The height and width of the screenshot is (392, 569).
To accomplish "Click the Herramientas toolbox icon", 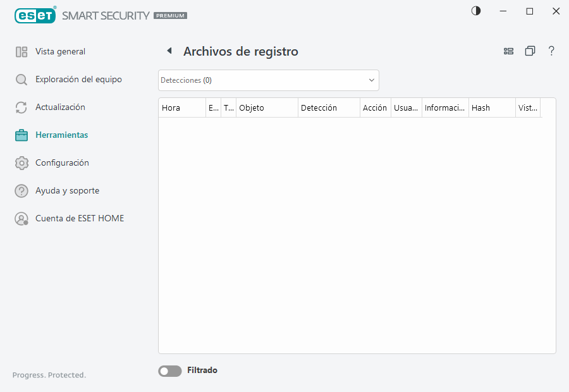I will [x=22, y=135].
